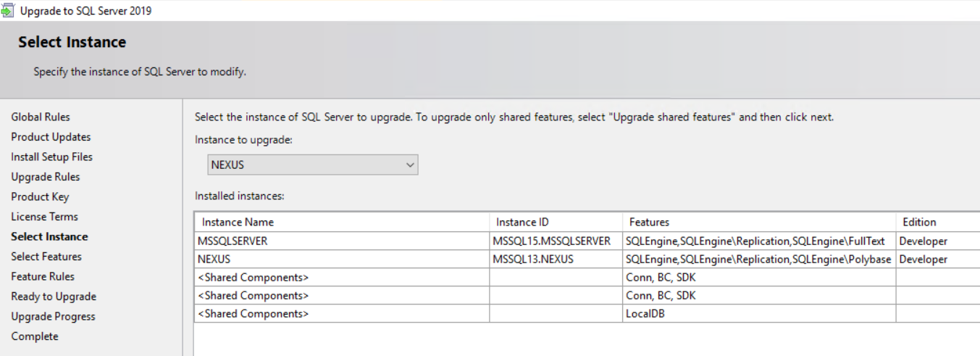
Task: Click the features cell ending in FullText
Action: [759, 241]
